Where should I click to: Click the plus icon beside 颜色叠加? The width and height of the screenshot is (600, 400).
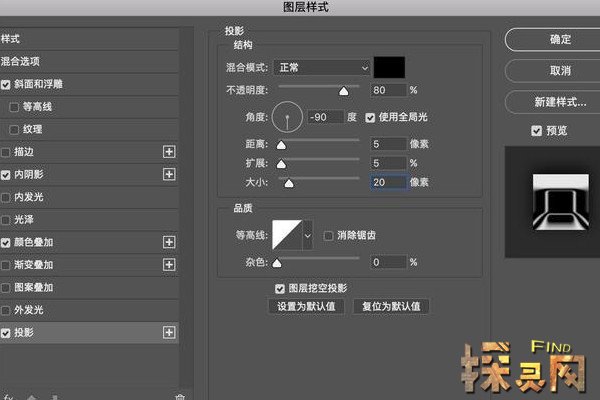pos(169,242)
